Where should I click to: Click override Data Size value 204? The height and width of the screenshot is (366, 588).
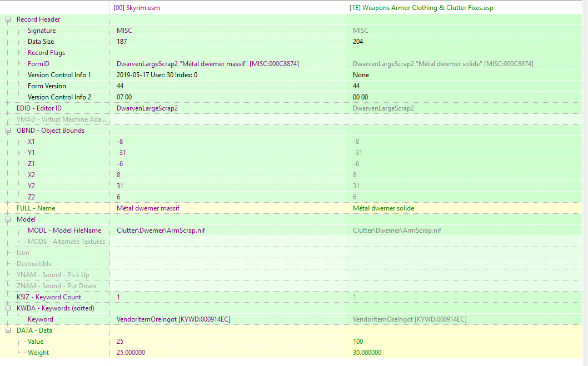point(358,42)
